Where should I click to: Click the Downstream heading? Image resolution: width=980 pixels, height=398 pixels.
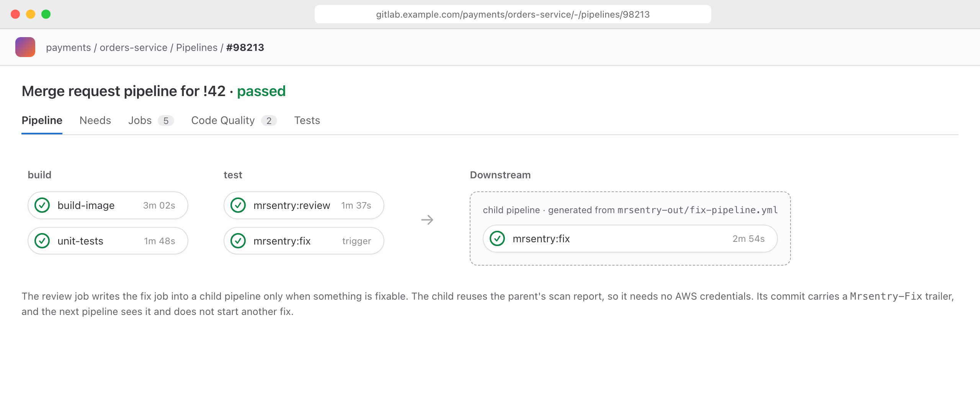(500, 175)
